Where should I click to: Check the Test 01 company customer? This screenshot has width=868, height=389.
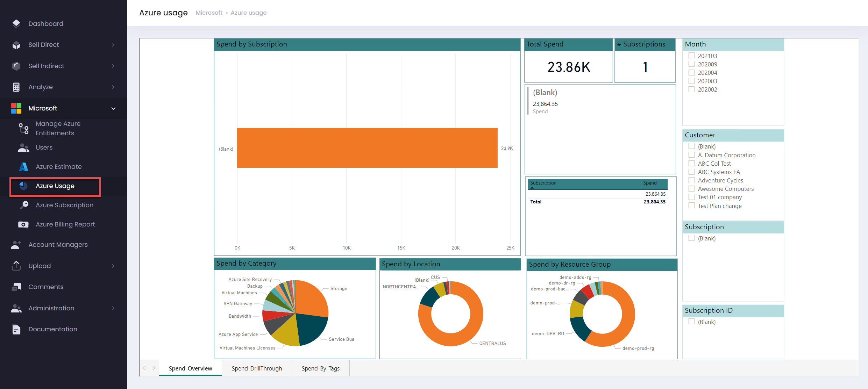[x=691, y=197]
